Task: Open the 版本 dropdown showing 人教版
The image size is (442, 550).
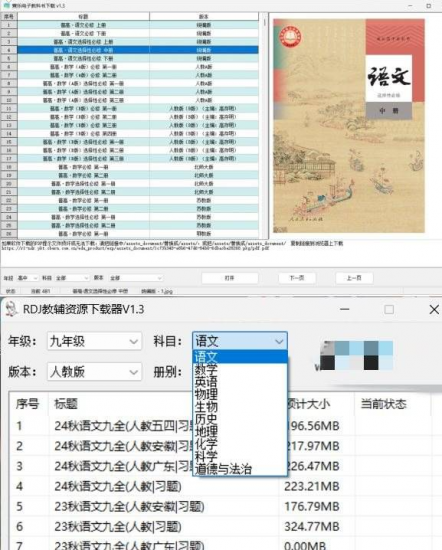Action: coord(94,372)
